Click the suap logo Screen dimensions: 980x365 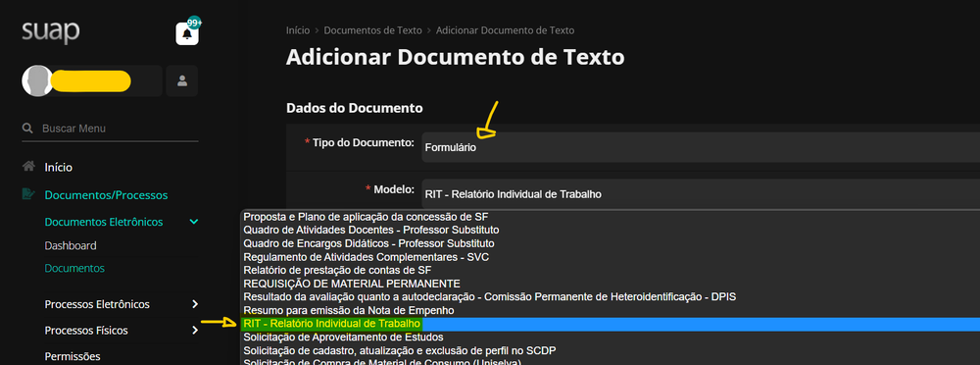pyautogui.click(x=51, y=32)
